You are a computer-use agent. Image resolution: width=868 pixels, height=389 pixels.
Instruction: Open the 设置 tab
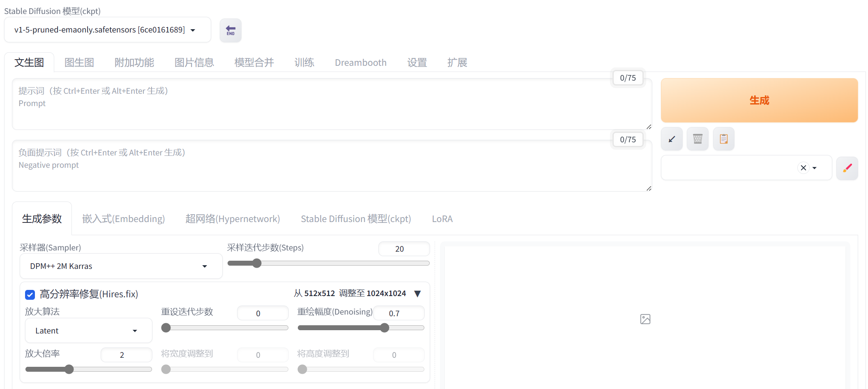coord(417,63)
